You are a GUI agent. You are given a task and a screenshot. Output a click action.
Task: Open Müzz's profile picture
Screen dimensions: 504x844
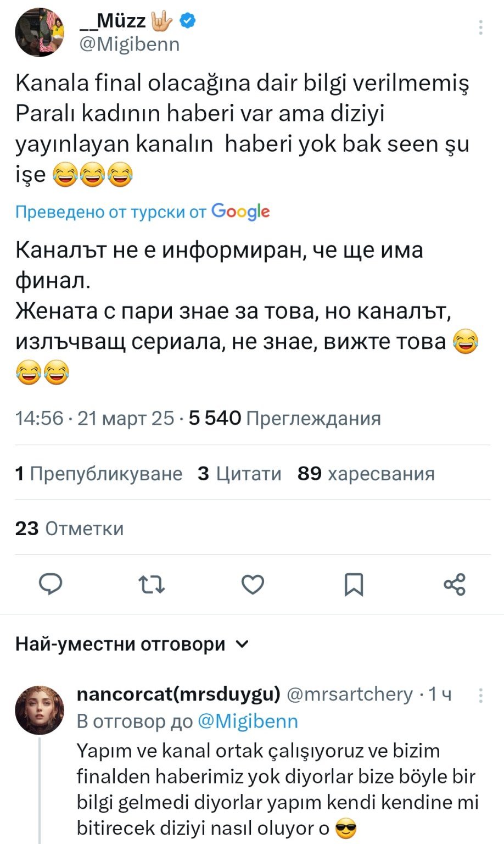[40, 32]
